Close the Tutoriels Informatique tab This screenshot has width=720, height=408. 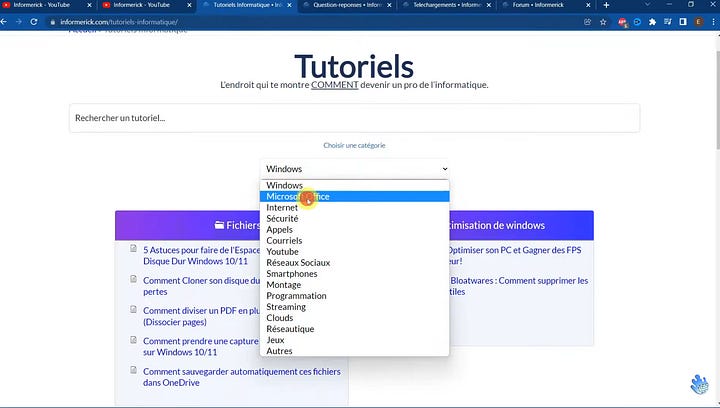tap(289, 5)
